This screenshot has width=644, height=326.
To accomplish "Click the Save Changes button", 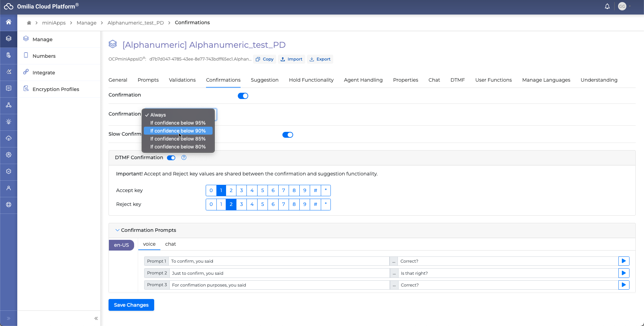I will 131,305.
